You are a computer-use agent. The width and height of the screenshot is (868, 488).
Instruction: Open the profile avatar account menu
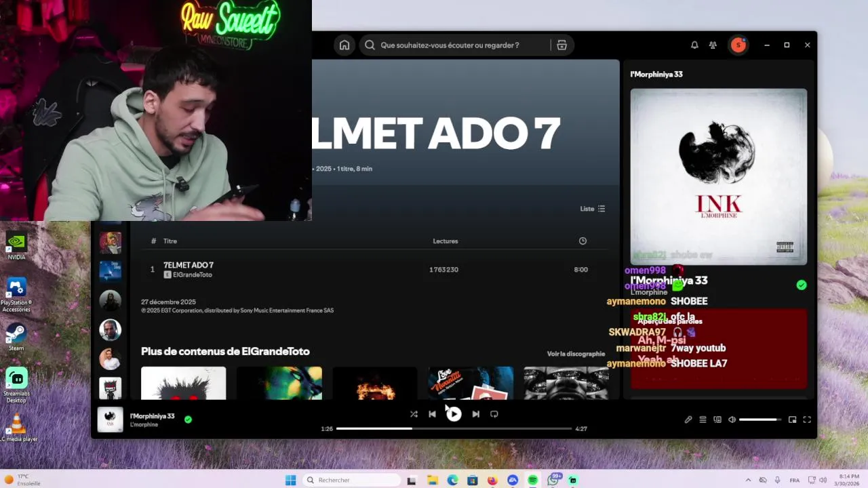(738, 45)
